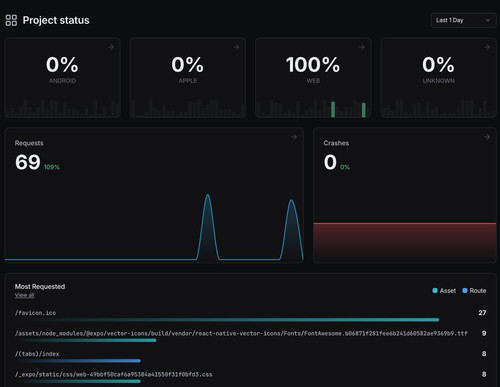The height and width of the screenshot is (387, 500).
Task: Click the Most Requested heading
Action: (40, 287)
